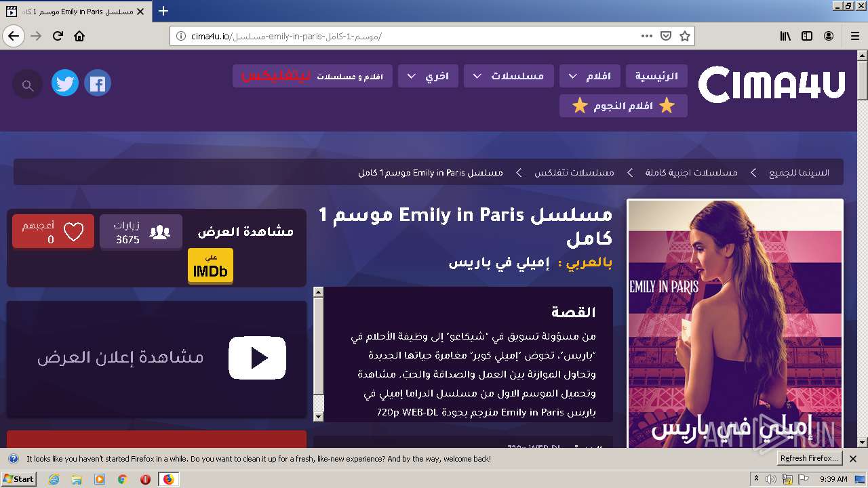Click the مشاهدة إعلان العرض label
This screenshot has width=868, height=488.
[x=121, y=357]
